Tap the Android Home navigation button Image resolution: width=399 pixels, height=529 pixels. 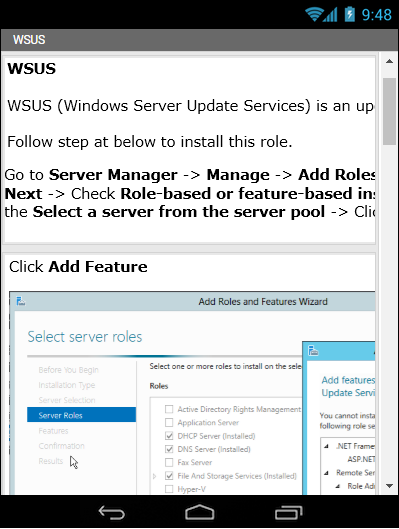click(x=200, y=512)
